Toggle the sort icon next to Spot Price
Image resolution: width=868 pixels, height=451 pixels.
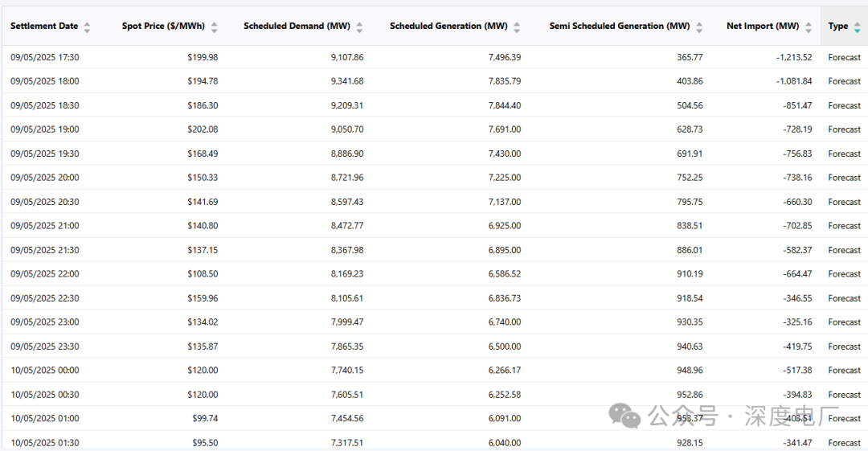(214, 27)
